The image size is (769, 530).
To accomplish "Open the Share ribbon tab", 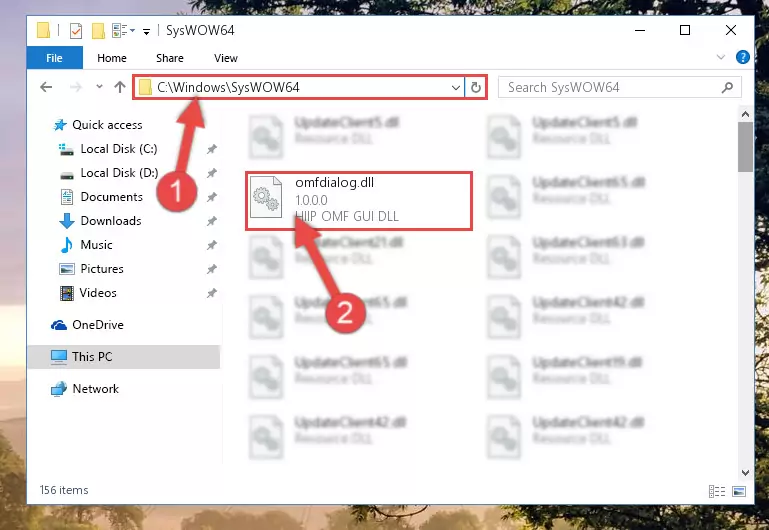I will 170,58.
